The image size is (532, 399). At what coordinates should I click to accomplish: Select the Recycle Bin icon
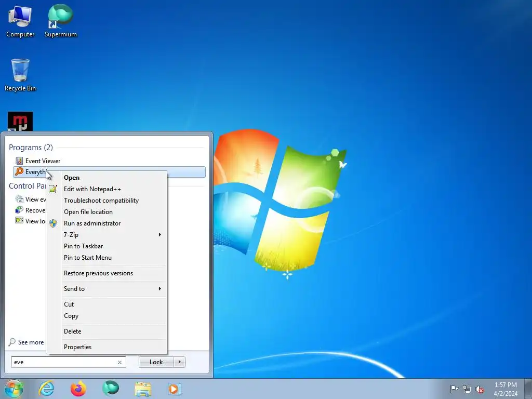20,75
